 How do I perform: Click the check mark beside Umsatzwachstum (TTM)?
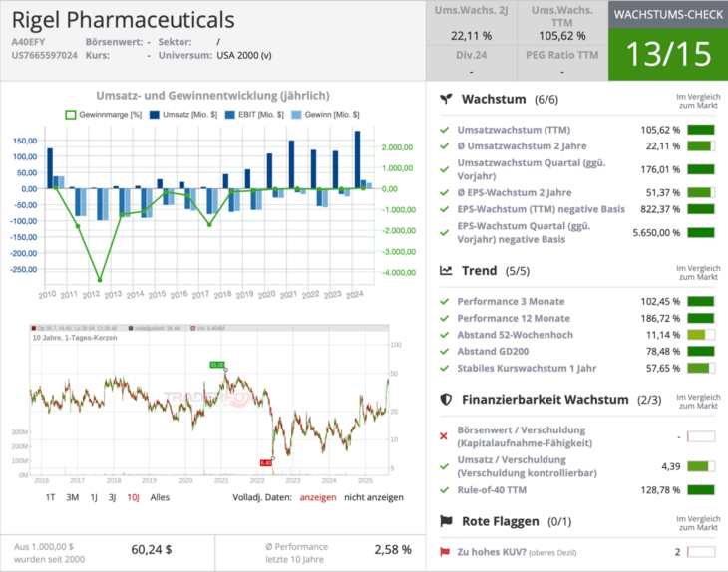click(x=445, y=130)
